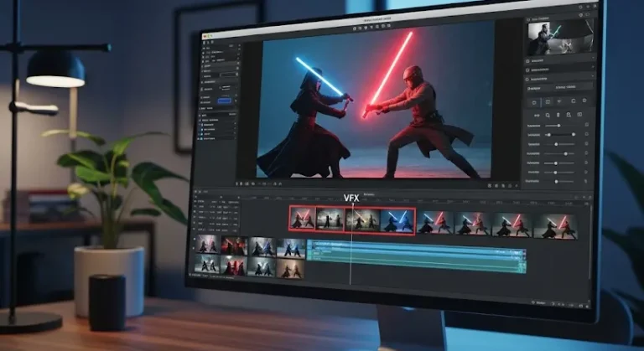Adjust the bottommost inspector slider handle
This screenshot has width=644, height=351.
pos(557,182)
